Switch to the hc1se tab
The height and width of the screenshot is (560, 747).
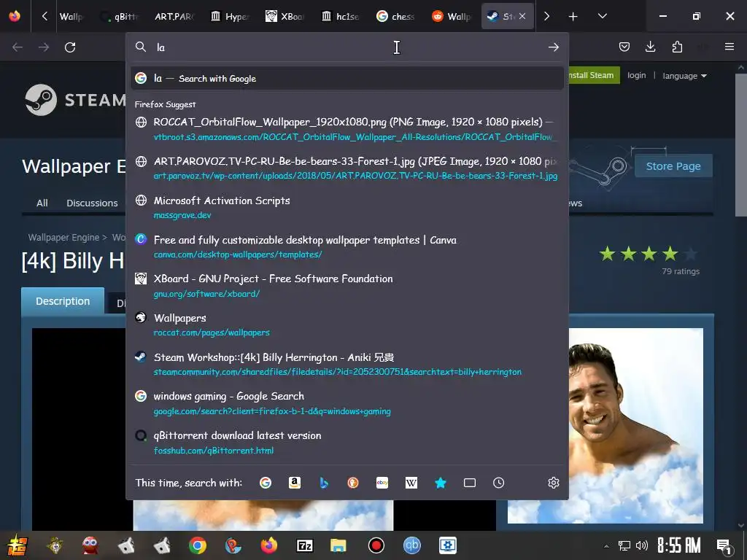click(x=340, y=17)
